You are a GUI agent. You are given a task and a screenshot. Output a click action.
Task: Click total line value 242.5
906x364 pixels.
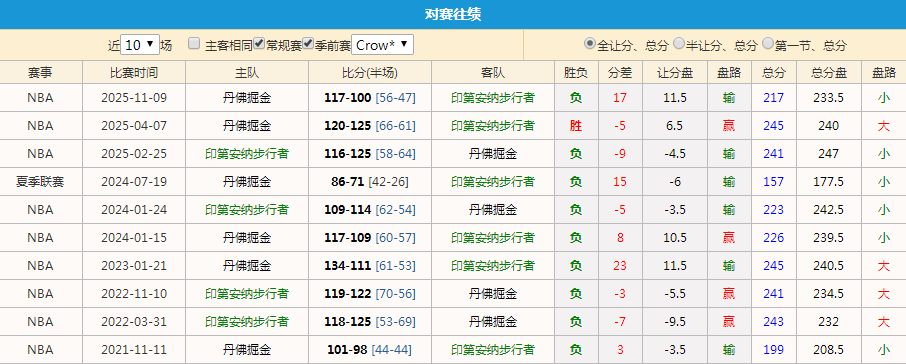pos(829,210)
